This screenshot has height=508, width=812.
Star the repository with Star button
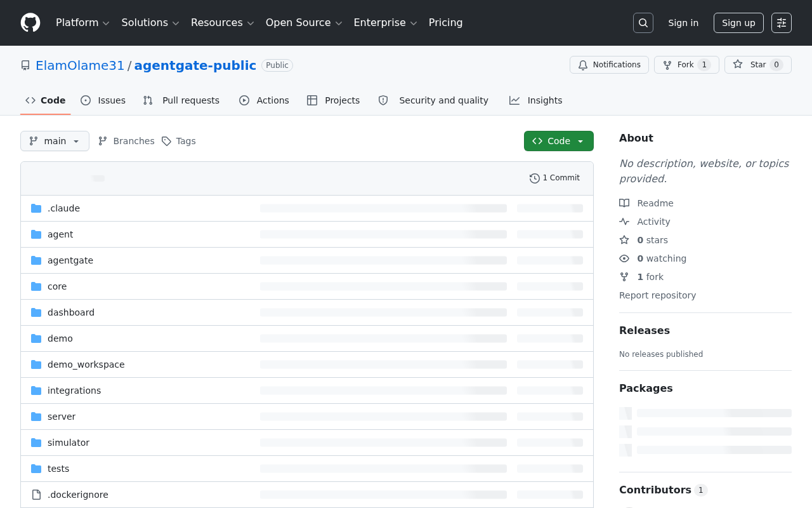click(x=758, y=65)
